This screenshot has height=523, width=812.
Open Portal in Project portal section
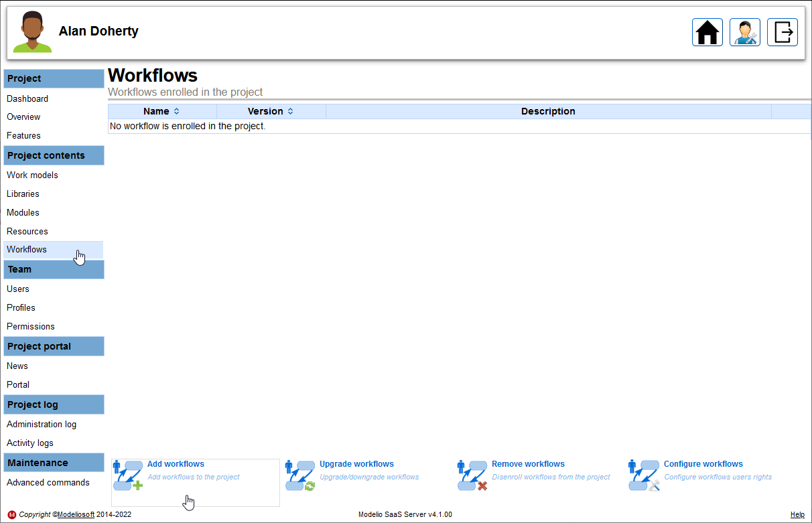coord(18,384)
